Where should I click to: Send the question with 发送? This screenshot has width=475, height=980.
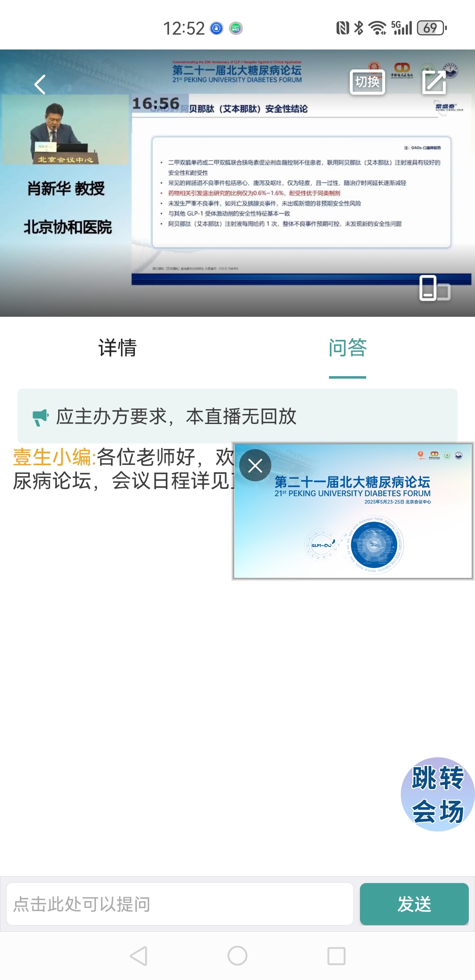tap(414, 904)
